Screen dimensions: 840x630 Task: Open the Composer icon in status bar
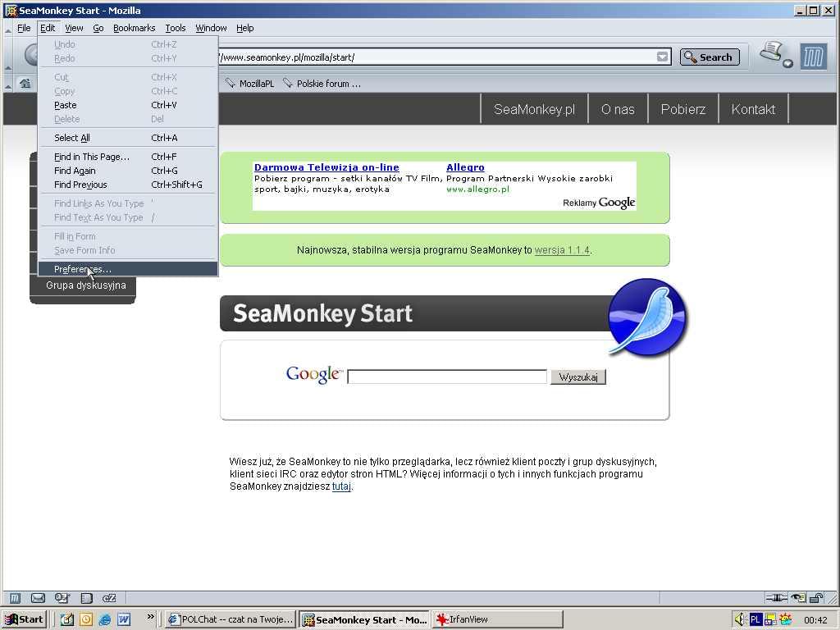[62, 598]
